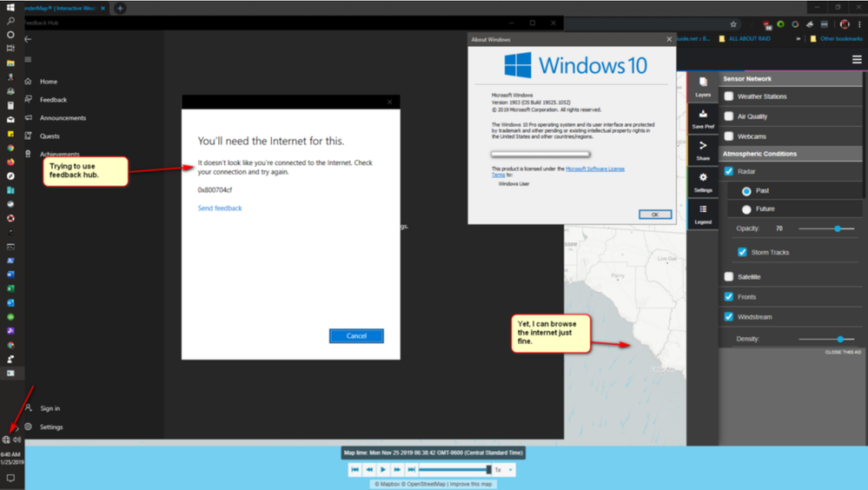
Task: Step back one radar frame
Action: pos(369,469)
